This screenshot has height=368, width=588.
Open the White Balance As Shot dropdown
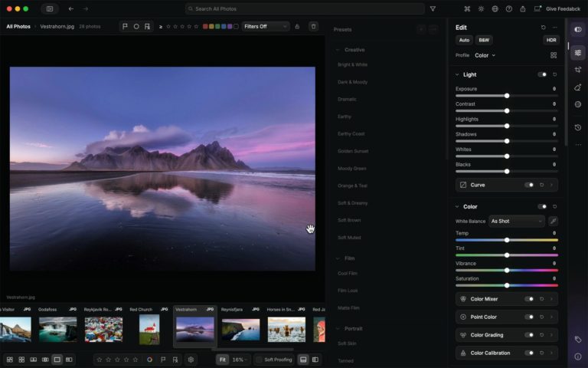(x=516, y=221)
